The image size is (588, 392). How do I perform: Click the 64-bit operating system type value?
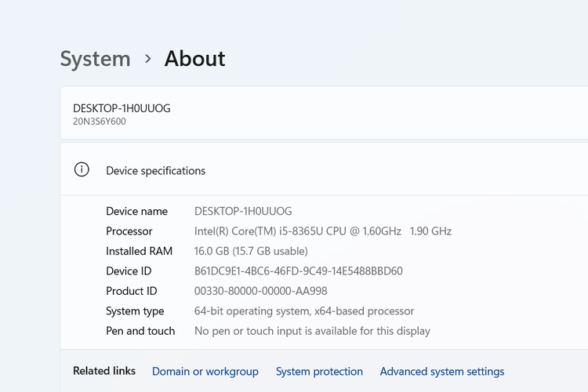tap(304, 311)
